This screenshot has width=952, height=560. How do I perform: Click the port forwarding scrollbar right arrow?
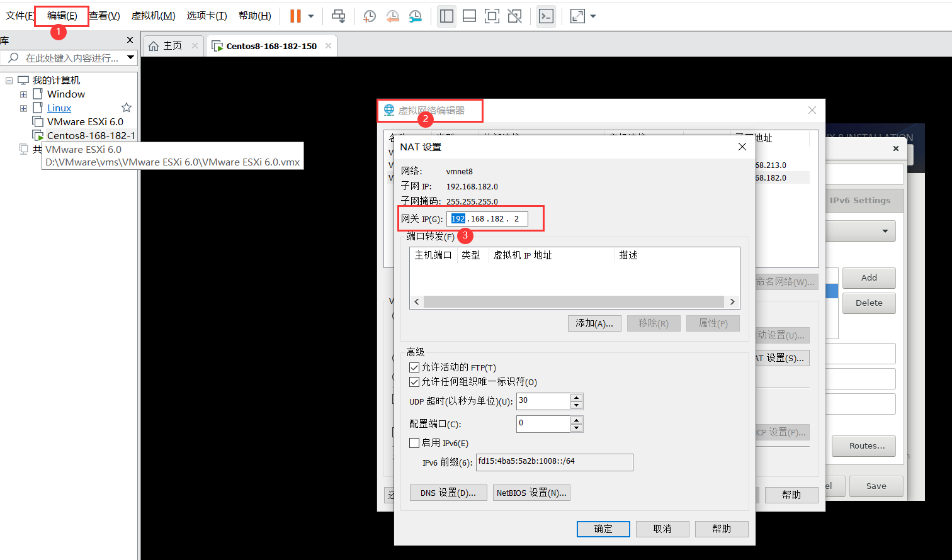click(x=732, y=302)
